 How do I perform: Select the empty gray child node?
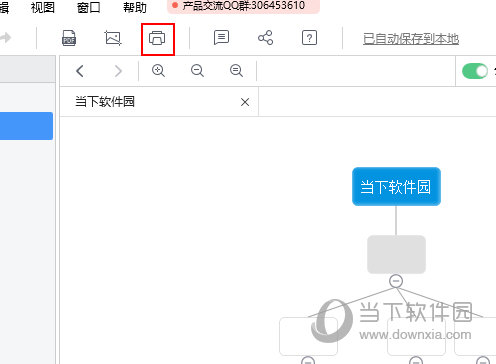click(x=396, y=254)
